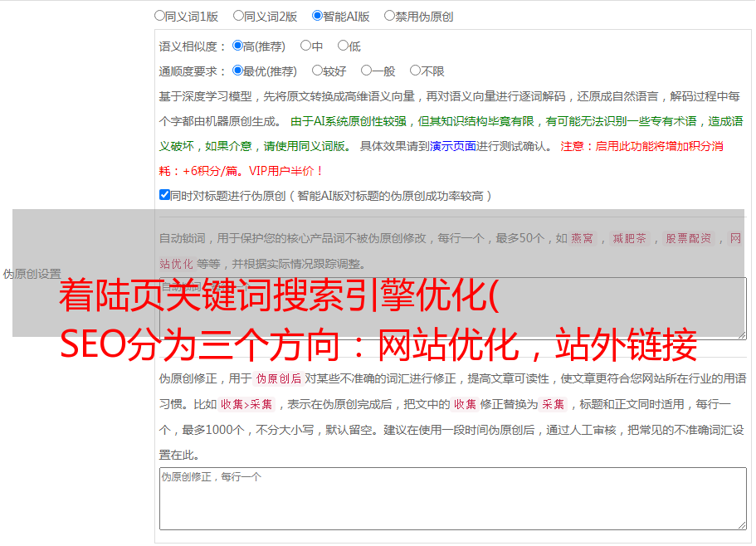Image resolution: width=756 pixels, height=546 pixels.
Task: Click the 燕窝 example keyword
Action: pyautogui.click(x=582, y=238)
